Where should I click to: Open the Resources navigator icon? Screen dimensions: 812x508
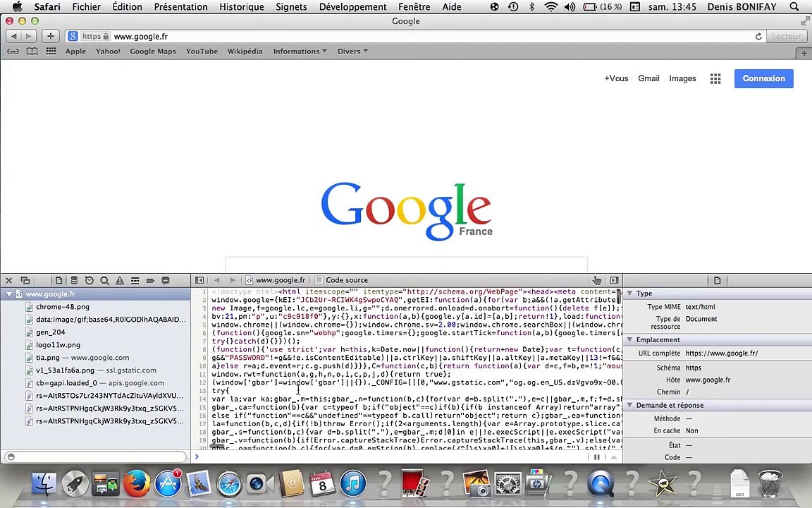click(59, 280)
